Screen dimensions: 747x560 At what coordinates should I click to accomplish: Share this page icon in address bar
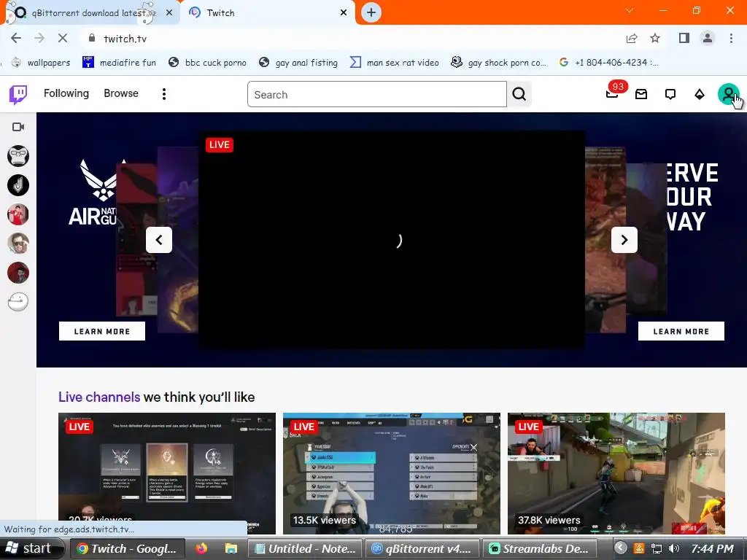point(632,38)
